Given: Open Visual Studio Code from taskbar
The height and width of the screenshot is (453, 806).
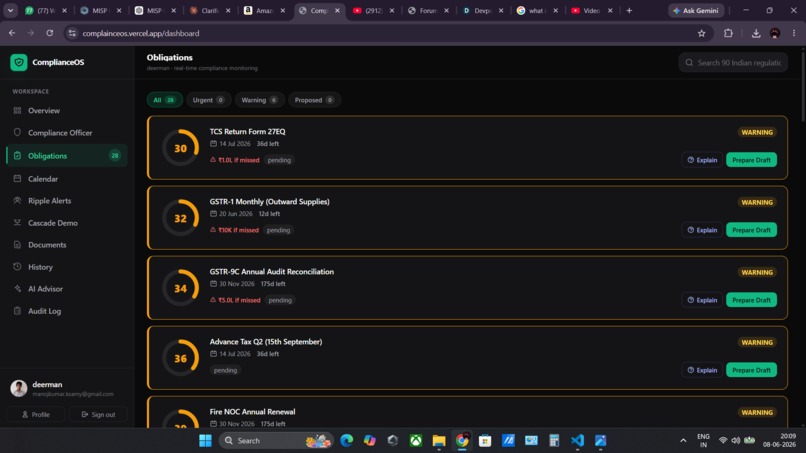Looking at the screenshot, I should point(577,441).
